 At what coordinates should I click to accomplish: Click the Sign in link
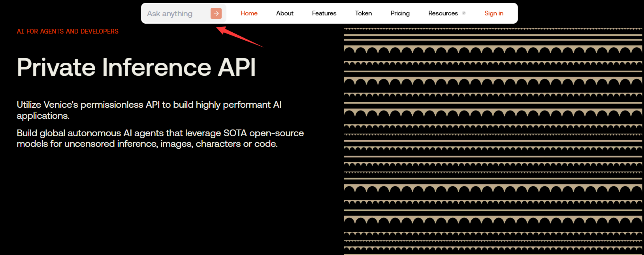click(494, 13)
